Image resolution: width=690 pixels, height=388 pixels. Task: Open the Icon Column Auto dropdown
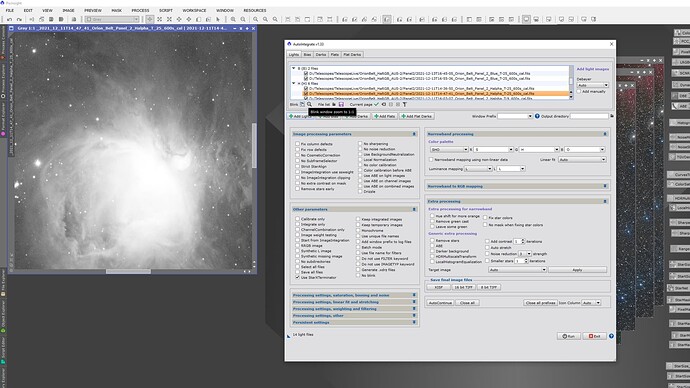pyautogui.click(x=591, y=303)
